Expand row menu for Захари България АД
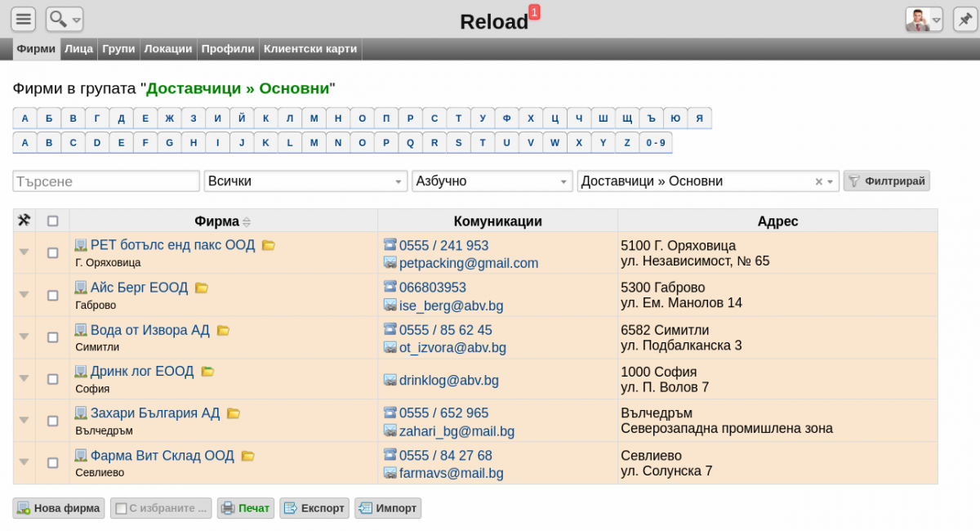 pyautogui.click(x=24, y=420)
